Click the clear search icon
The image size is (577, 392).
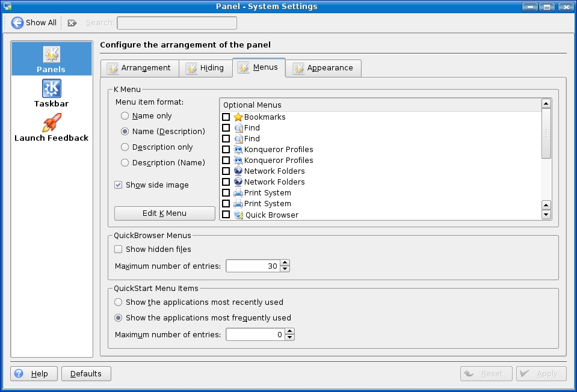[x=72, y=23]
